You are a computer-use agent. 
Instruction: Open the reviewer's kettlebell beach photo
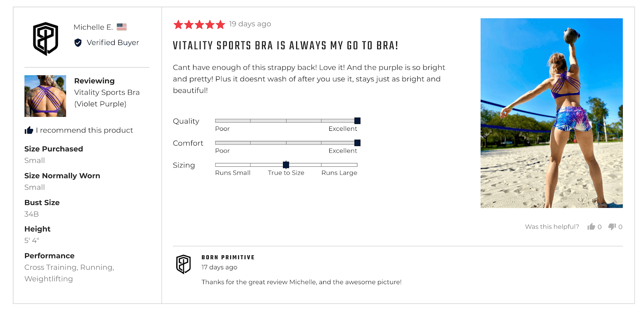tap(551, 113)
